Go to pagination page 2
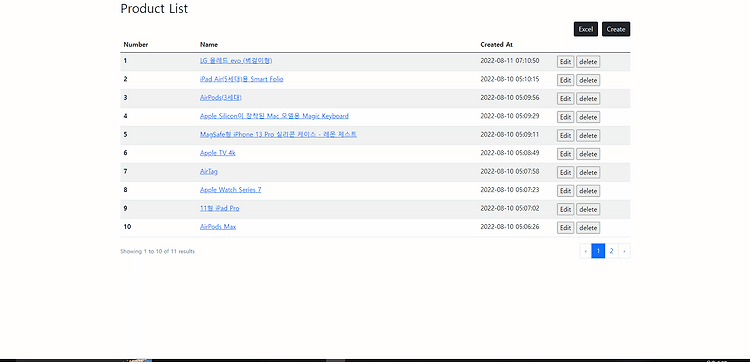 click(611, 251)
